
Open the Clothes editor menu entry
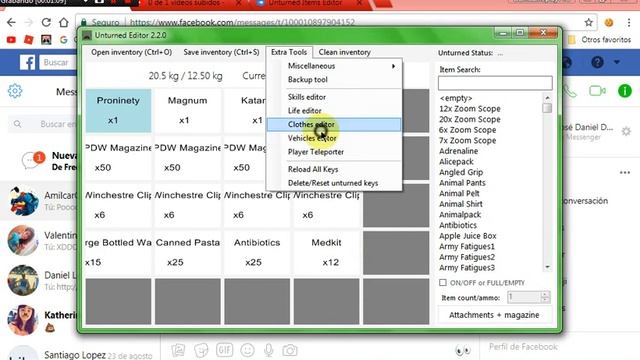(333, 124)
